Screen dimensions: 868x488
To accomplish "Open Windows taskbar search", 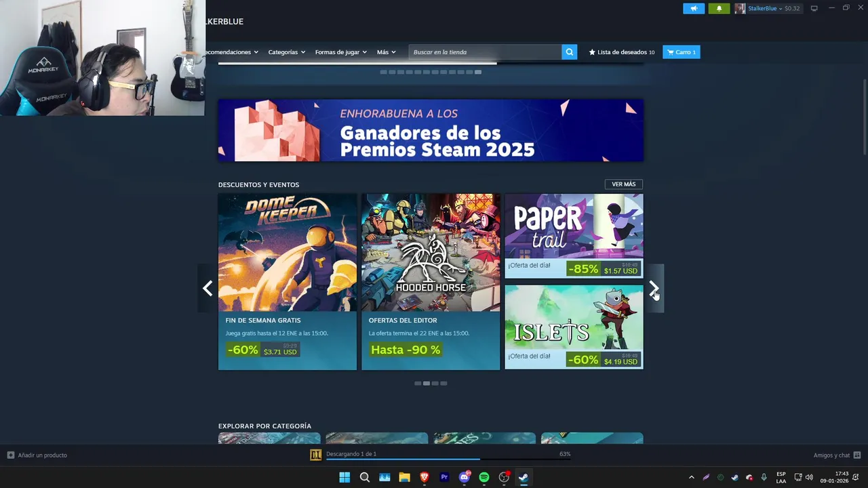I will pos(365,477).
